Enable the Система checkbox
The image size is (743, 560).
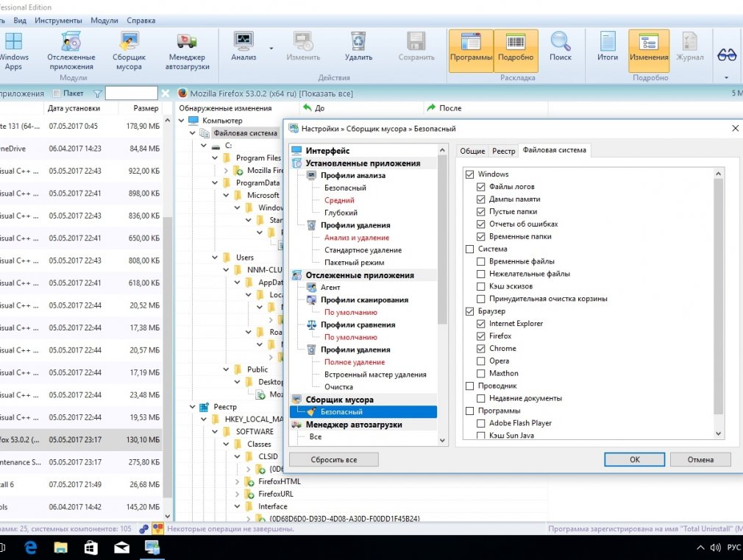coord(469,249)
